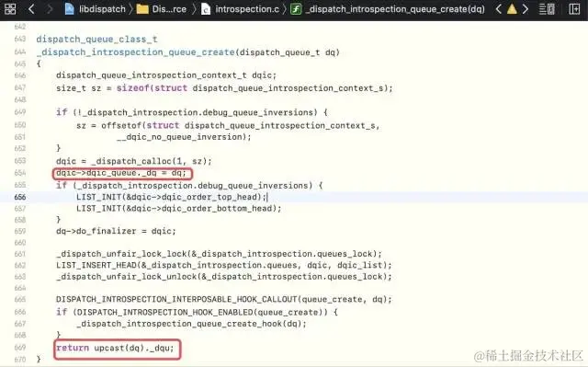Click the _dispatch_unfair_lock_lock call
Image resolution: width=588 pixels, height=367 pixels.
pos(219,254)
